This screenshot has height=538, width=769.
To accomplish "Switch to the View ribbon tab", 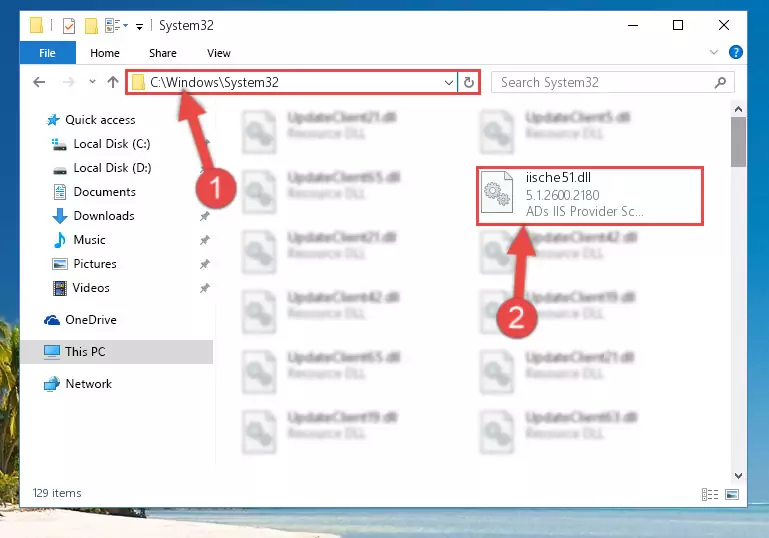I will tap(219, 53).
